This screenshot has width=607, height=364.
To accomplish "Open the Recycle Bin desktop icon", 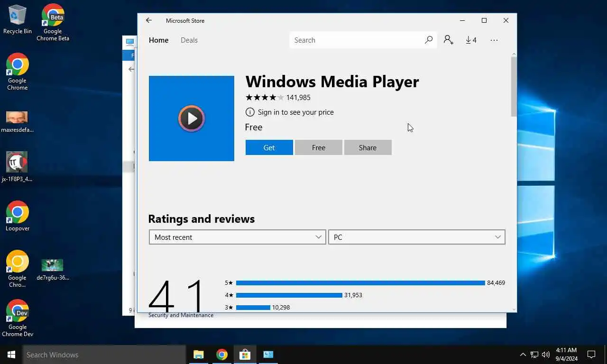I will pos(18,19).
